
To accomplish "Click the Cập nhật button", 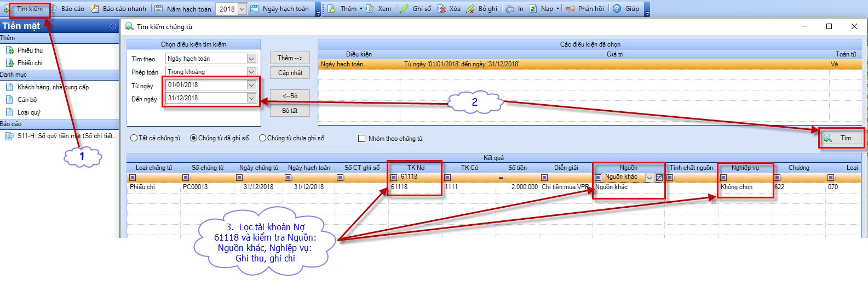I will coord(290,73).
